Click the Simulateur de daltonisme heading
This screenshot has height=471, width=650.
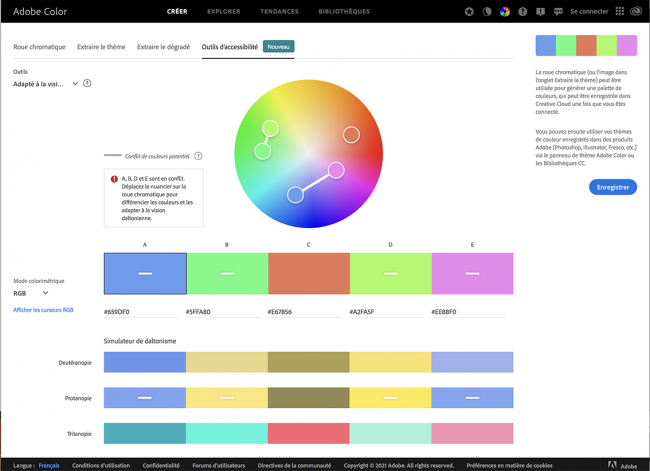pos(140,341)
